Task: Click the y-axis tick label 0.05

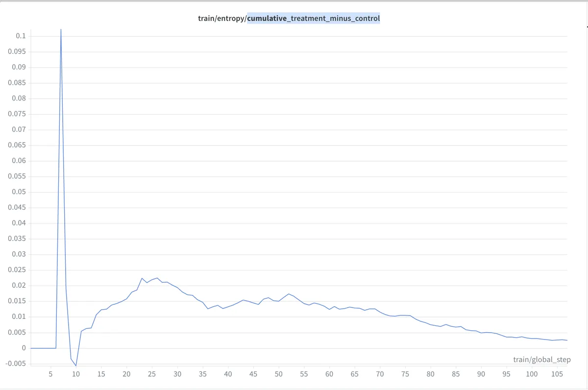Action: tap(18, 192)
